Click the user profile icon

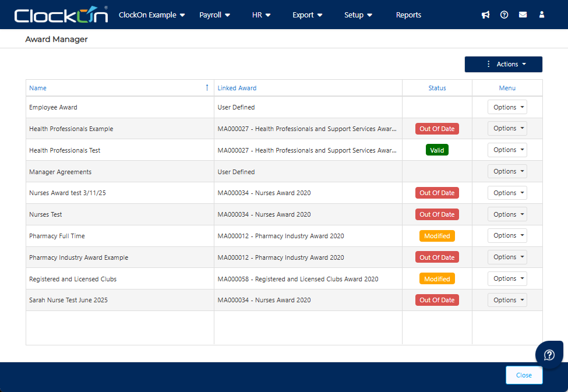pyautogui.click(x=542, y=15)
